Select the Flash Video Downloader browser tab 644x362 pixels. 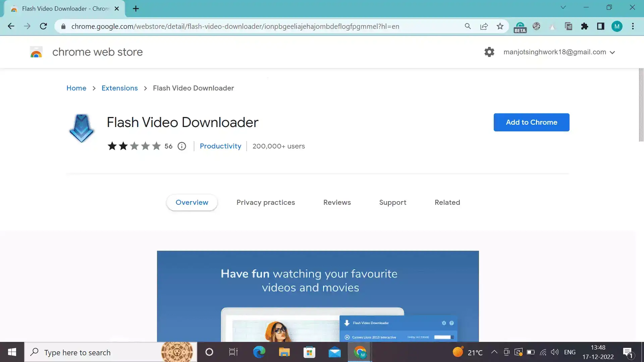(x=64, y=9)
